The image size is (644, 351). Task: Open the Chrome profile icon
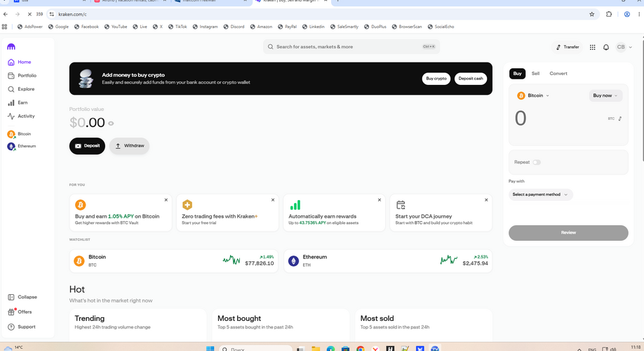click(626, 14)
